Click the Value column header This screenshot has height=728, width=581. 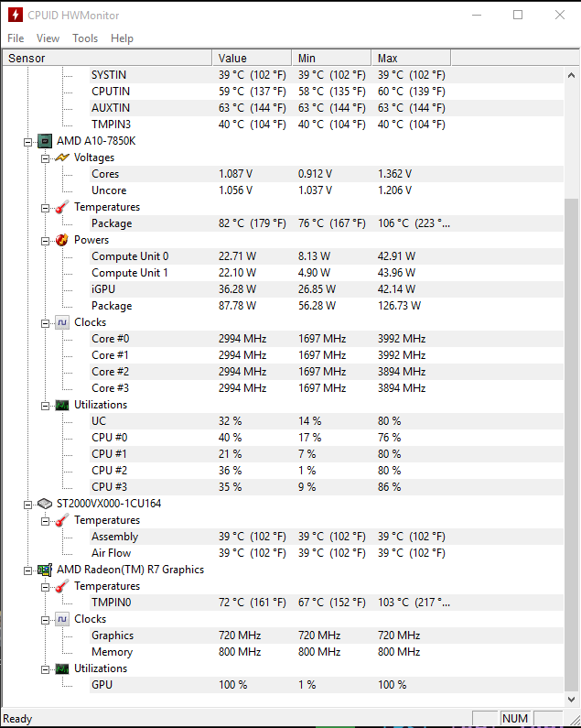[252, 58]
